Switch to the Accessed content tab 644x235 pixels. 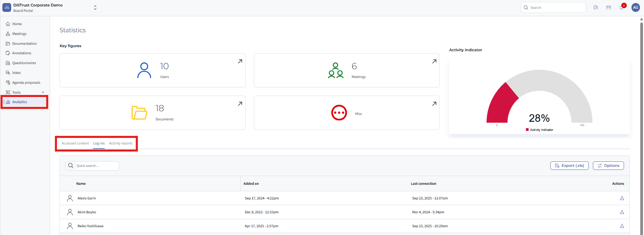pos(75,143)
